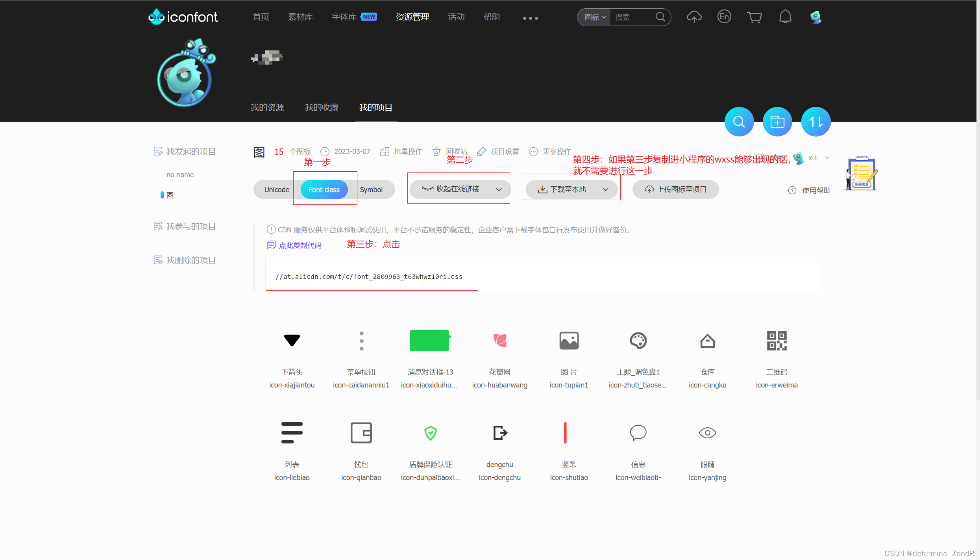The width and height of the screenshot is (980, 560).
Task: Switch language with the En icon
Action: pos(724,17)
